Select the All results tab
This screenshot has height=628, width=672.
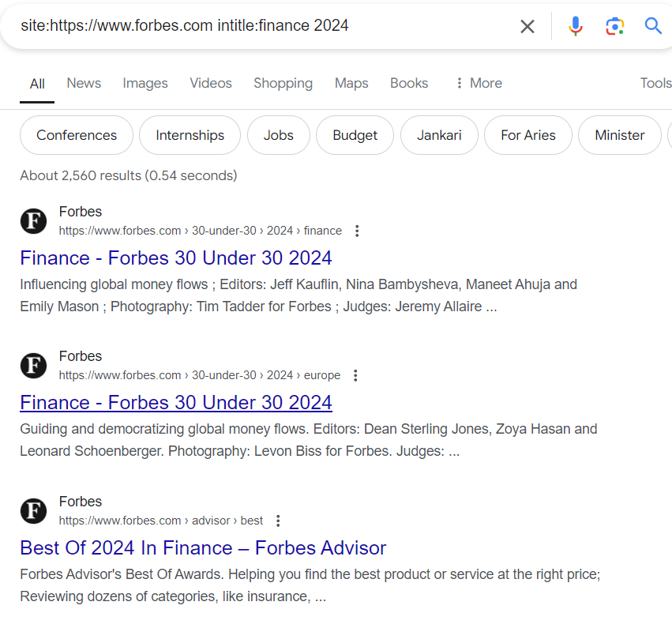37,84
